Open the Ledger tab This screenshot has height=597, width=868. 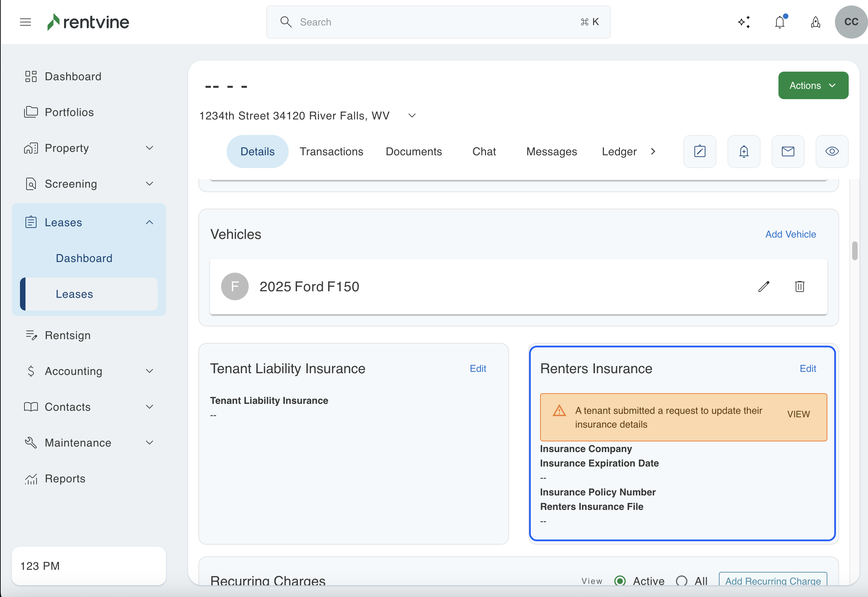click(x=619, y=151)
